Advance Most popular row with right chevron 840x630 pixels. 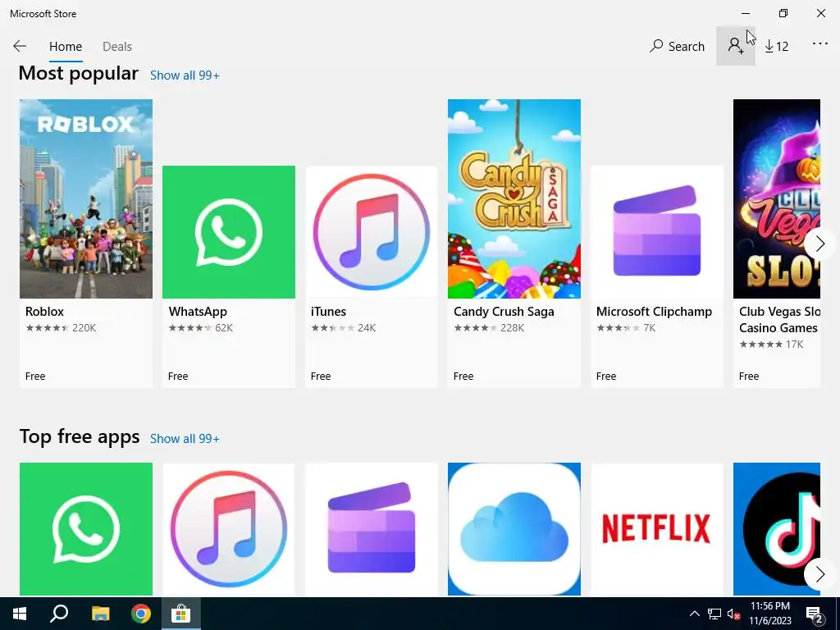pyautogui.click(x=820, y=244)
